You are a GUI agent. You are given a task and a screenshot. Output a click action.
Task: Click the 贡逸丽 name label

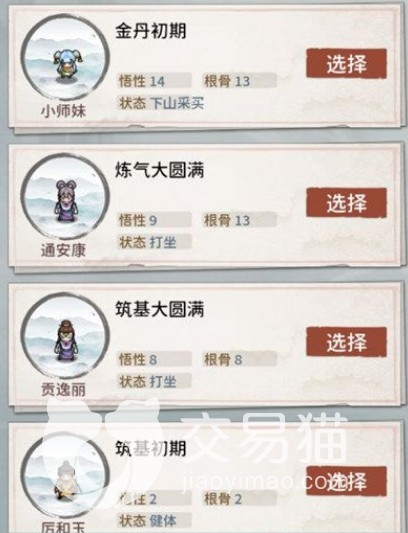click(x=63, y=389)
